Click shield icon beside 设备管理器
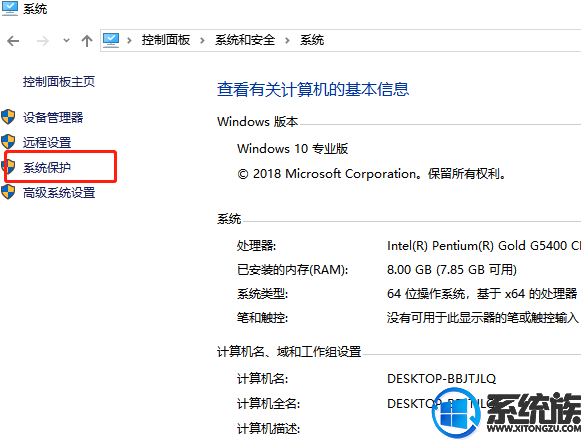 [8, 117]
